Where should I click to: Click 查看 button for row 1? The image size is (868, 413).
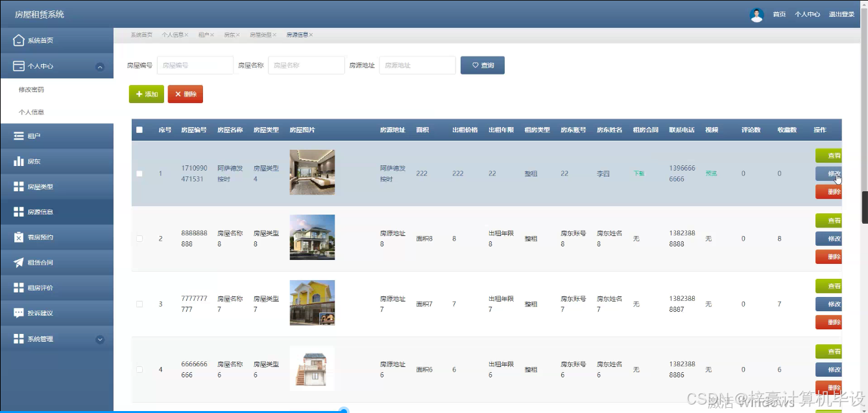tap(829, 156)
